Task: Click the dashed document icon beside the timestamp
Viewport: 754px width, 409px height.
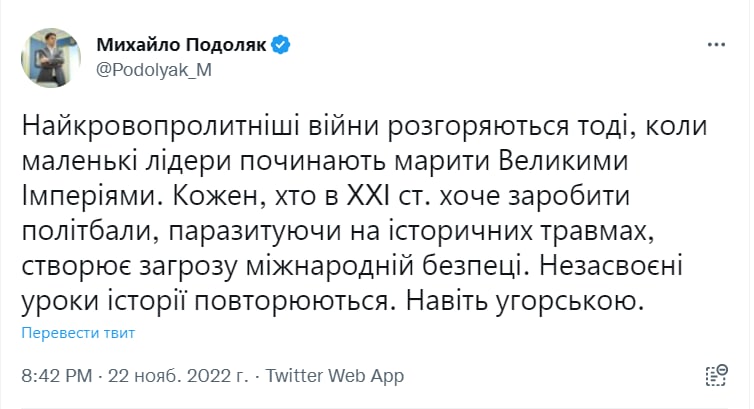Action: (x=716, y=375)
